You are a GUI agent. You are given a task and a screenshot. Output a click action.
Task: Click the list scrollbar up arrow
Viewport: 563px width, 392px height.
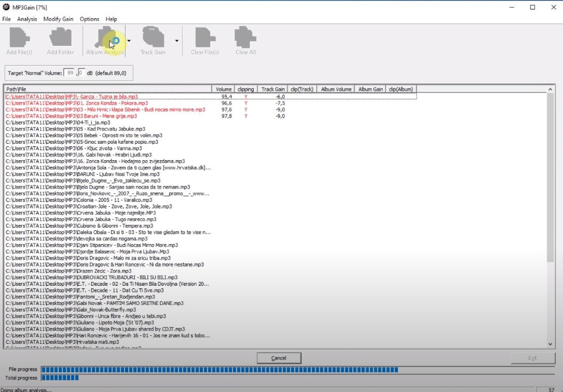[x=550, y=89]
